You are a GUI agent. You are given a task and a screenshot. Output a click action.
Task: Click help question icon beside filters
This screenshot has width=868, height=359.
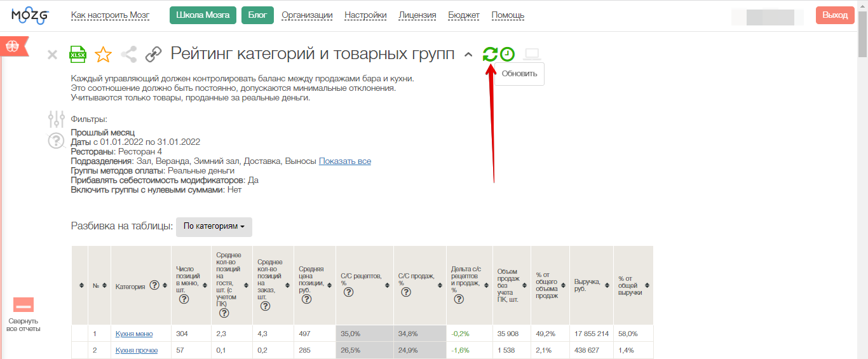57,140
